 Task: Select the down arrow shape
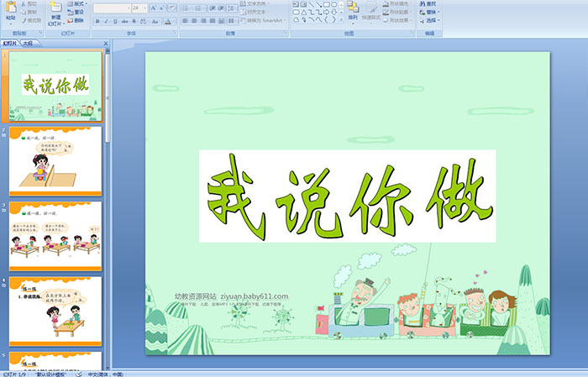point(333,12)
